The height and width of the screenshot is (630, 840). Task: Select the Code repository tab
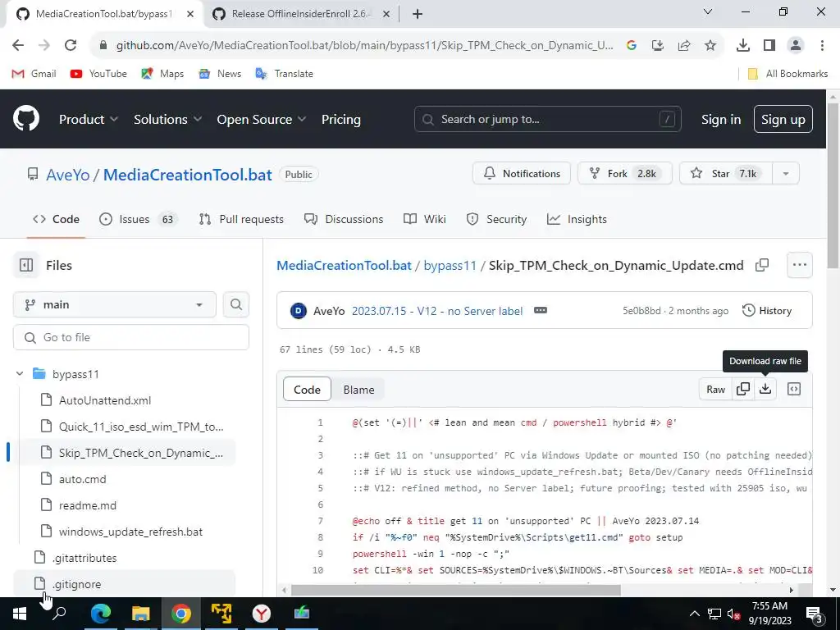click(x=57, y=219)
